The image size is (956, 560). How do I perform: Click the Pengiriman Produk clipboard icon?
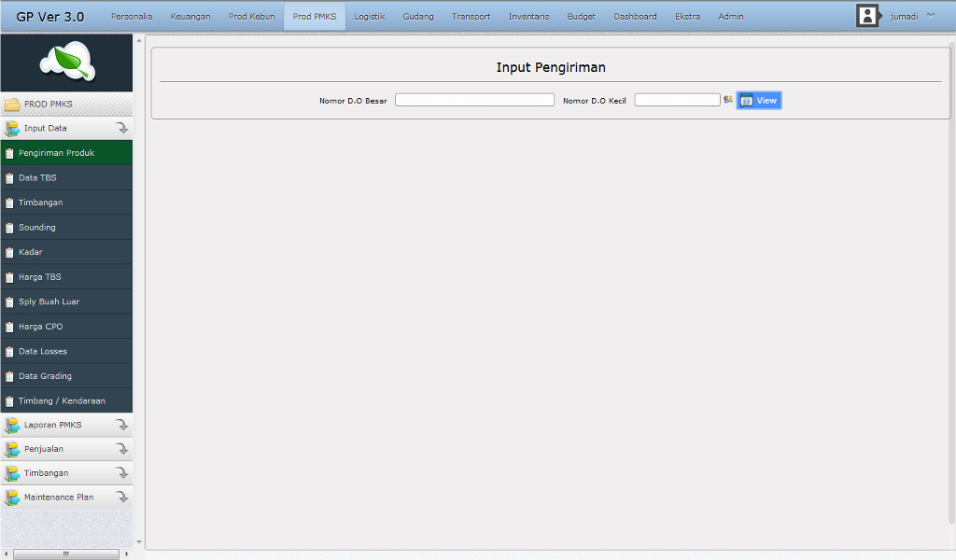[x=9, y=154]
